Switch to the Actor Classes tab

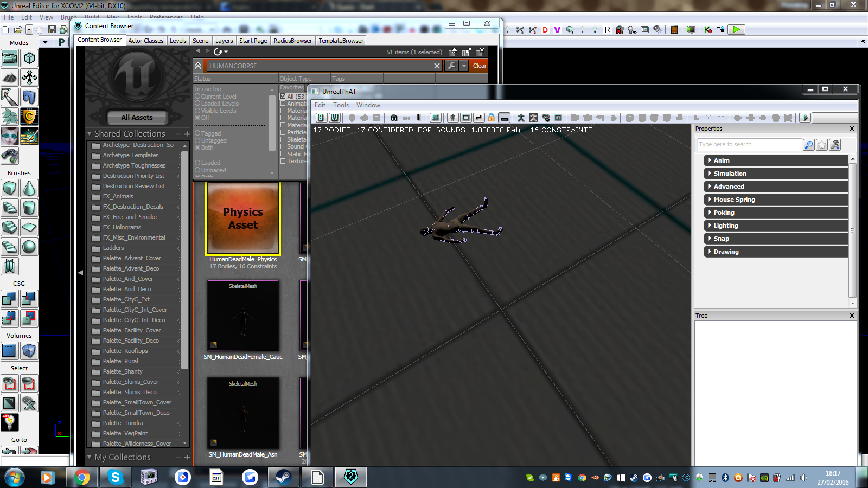point(146,41)
